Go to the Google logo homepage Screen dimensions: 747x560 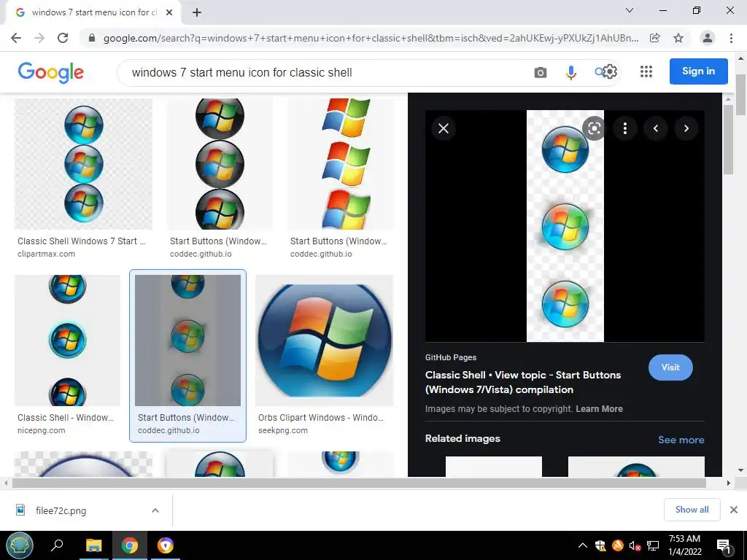tap(50, 72)
